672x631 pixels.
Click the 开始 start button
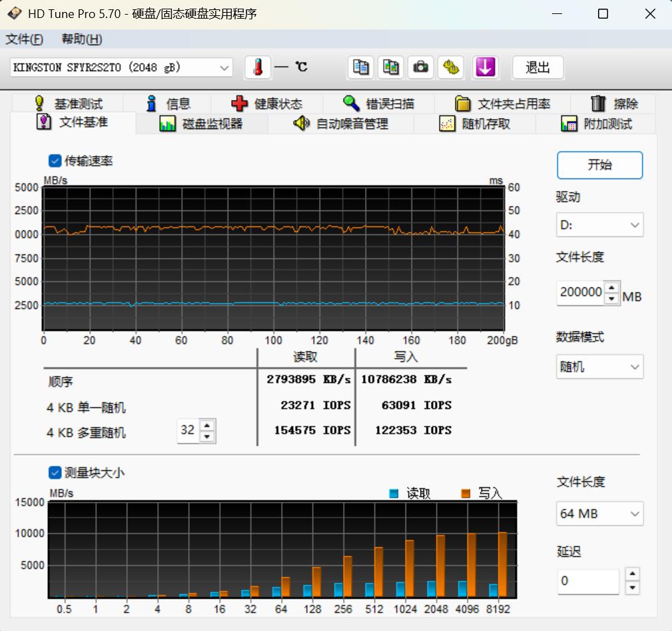pos(599,165)
